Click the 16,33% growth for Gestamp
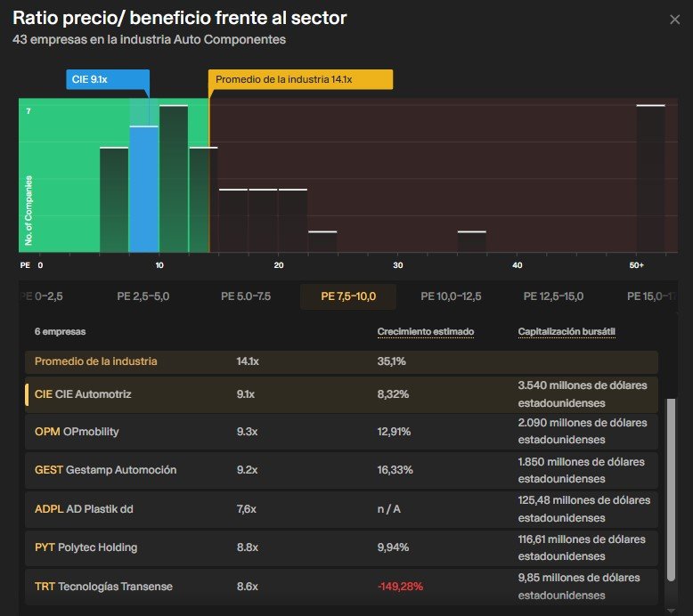 pyautogui.click(x=395, y=470)
